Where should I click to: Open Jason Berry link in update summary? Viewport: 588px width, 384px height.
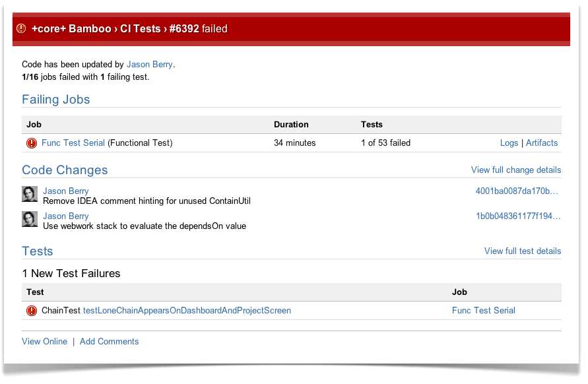[x=150, y=65]
